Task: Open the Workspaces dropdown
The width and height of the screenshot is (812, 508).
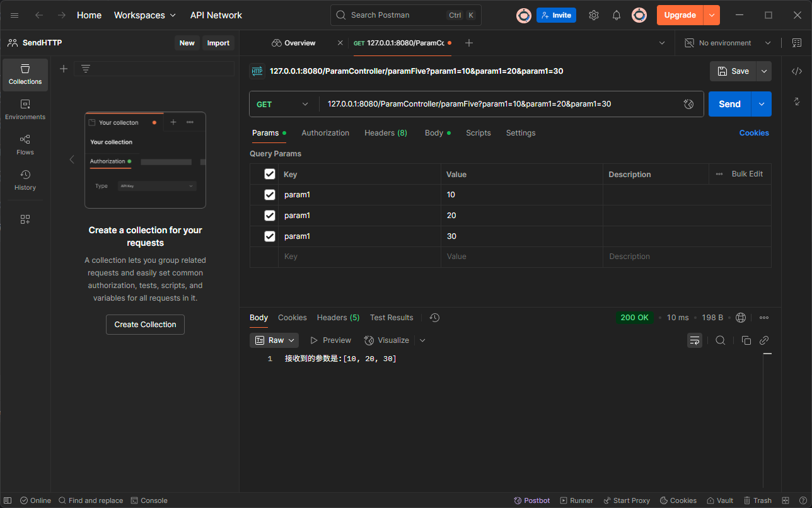Action: pos(145,15)
